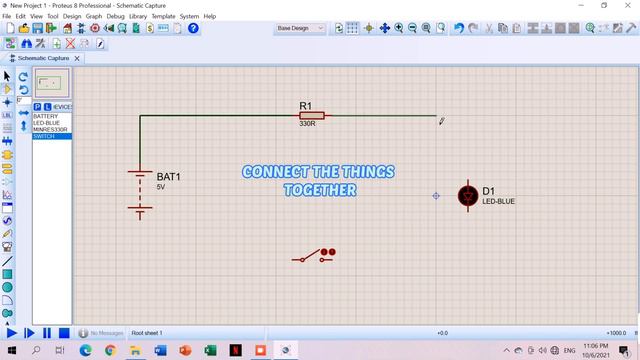
Task: Refresh the display redraw icon
Action: (x=338, y=28)
